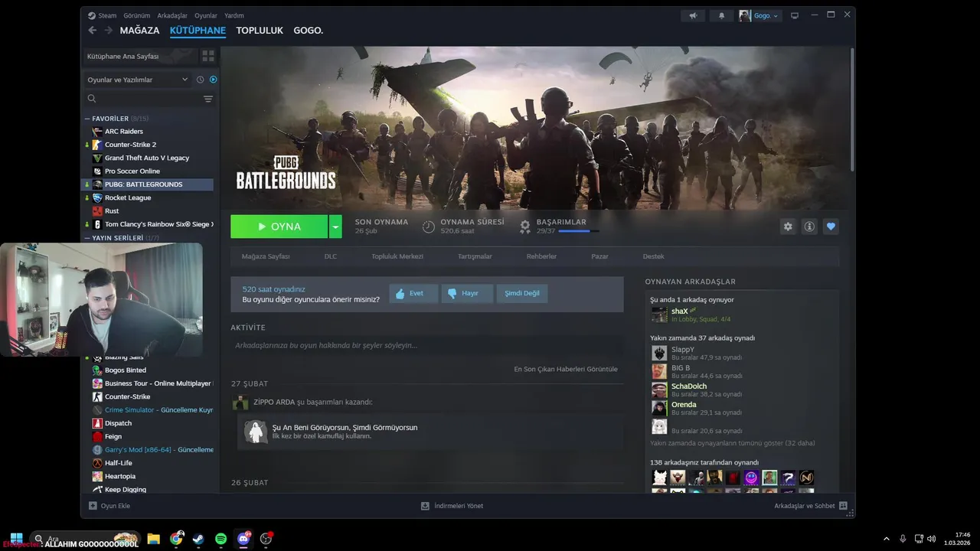This screenshot has width=980, height=551.
Task: Open Pazar link
Action: (599, 256)
